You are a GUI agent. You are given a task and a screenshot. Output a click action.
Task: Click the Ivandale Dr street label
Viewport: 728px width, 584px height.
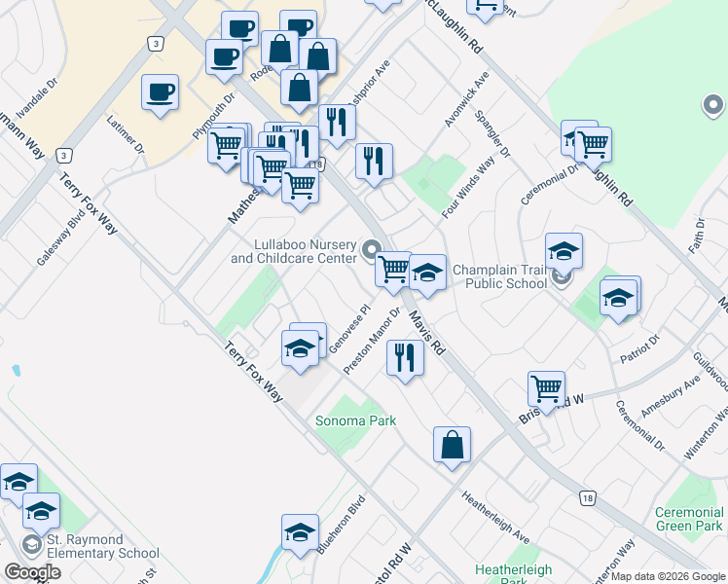tap(36, 98)
